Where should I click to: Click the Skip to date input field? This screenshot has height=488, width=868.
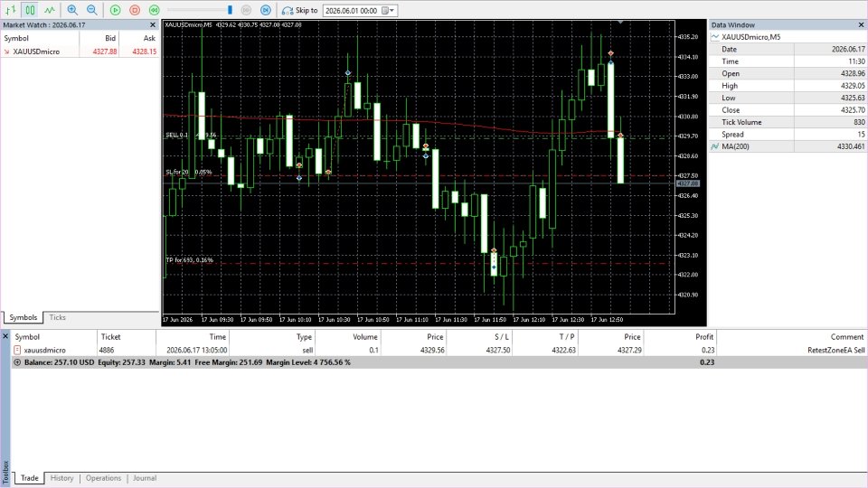point(352,11)
